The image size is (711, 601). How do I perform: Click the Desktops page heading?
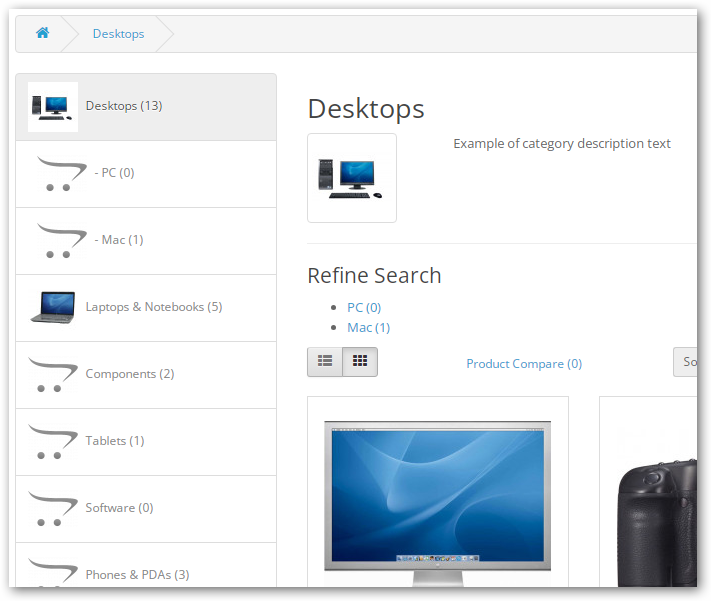click(366, 109)
